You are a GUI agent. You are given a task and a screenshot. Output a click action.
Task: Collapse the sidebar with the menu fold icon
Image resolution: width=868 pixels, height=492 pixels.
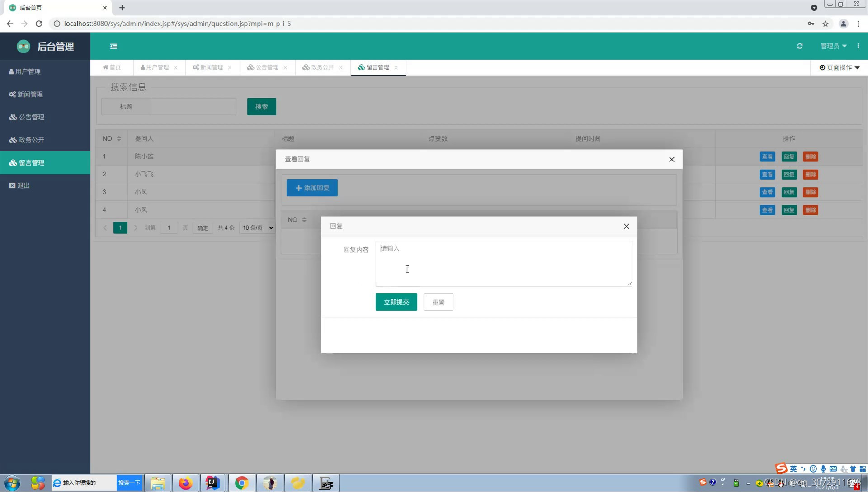pos(113,46)
